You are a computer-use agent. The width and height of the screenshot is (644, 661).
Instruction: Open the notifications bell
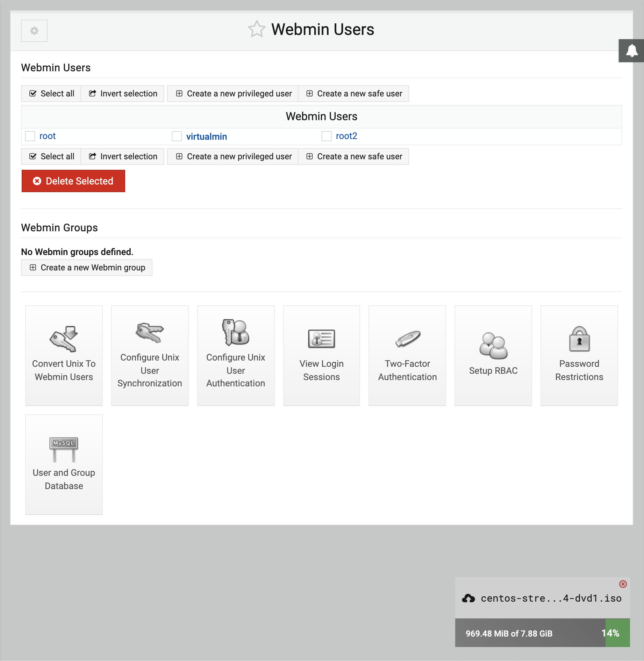tap(631, 51)
